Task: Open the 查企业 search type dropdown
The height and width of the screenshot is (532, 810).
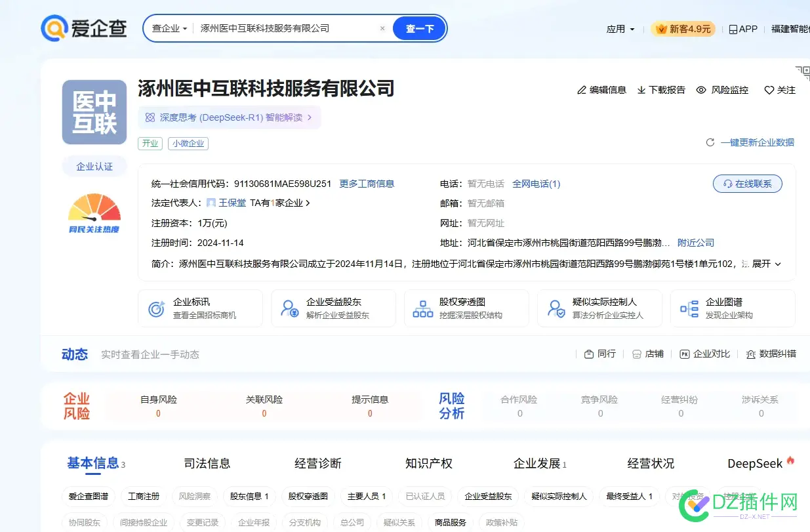Action: tap(167, 28)
